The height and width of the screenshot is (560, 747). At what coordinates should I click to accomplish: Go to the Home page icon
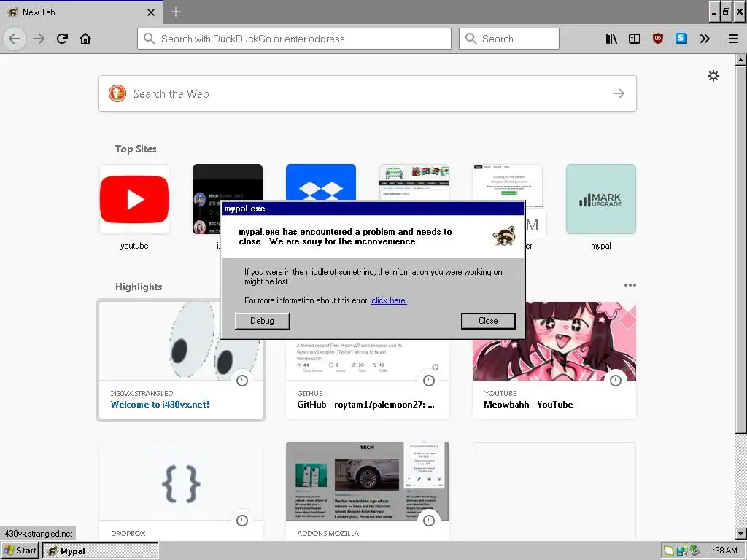tap(85, 39)
